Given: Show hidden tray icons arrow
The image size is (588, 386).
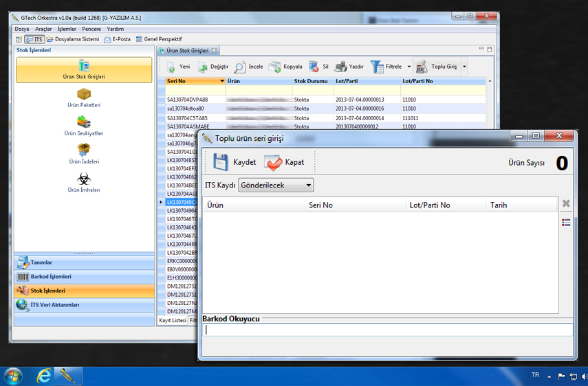Looking at the screenshot, I should [549, 376].
